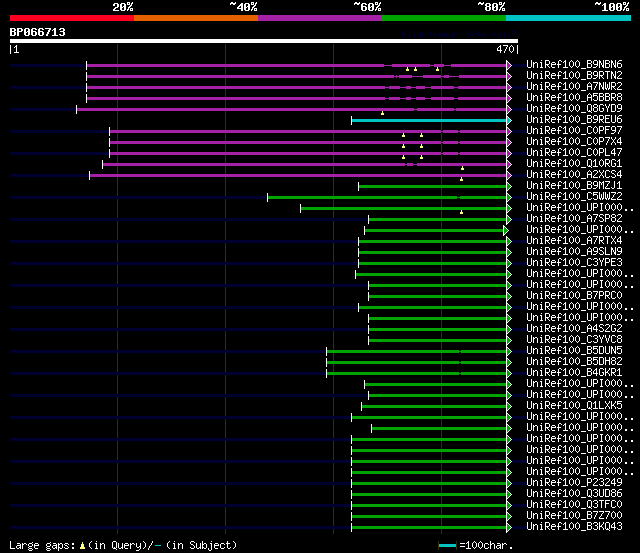Select UniRef100_B5DUN5 entry
This screenshot has height=553, width=640.
click(x=574, y=351)
